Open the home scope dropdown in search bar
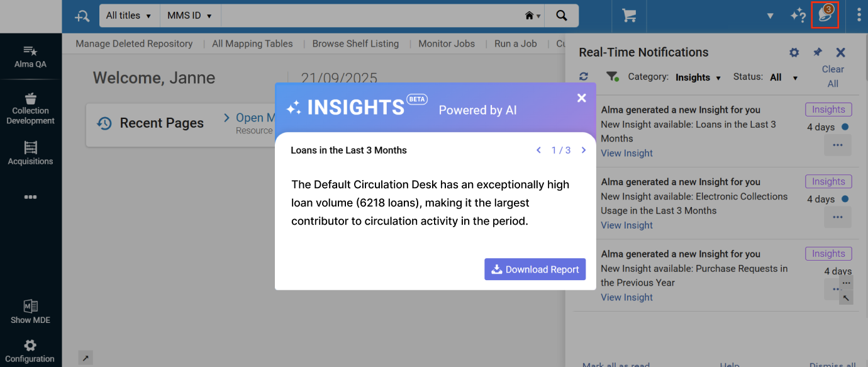The height and width of the screenshot is (367, 868). [x=533, y=16]
